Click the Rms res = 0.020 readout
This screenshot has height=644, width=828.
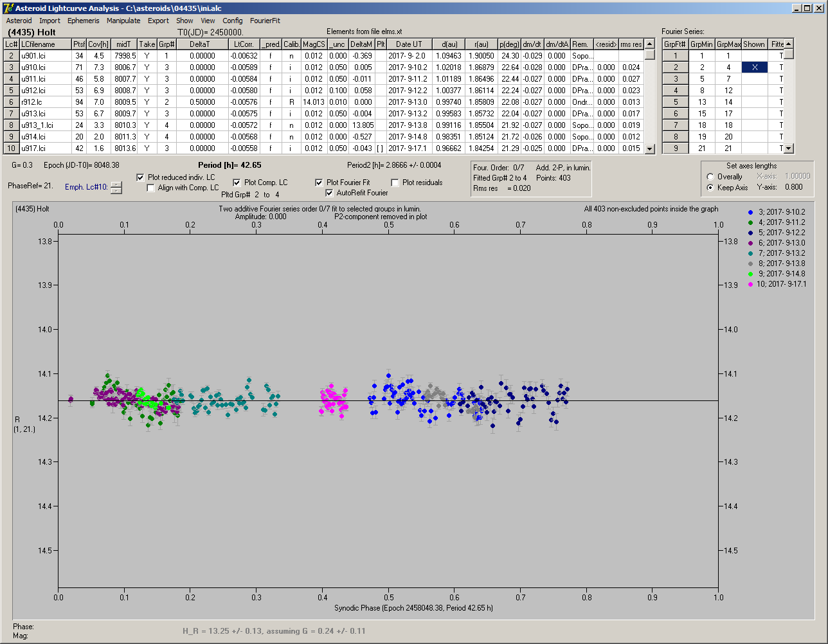503,188
